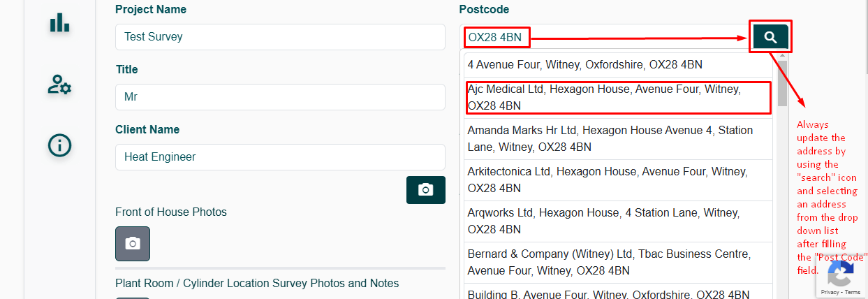Click the dark camera button below Client Name
This screenshot has height=299, width=868.
tap(425, 190)
